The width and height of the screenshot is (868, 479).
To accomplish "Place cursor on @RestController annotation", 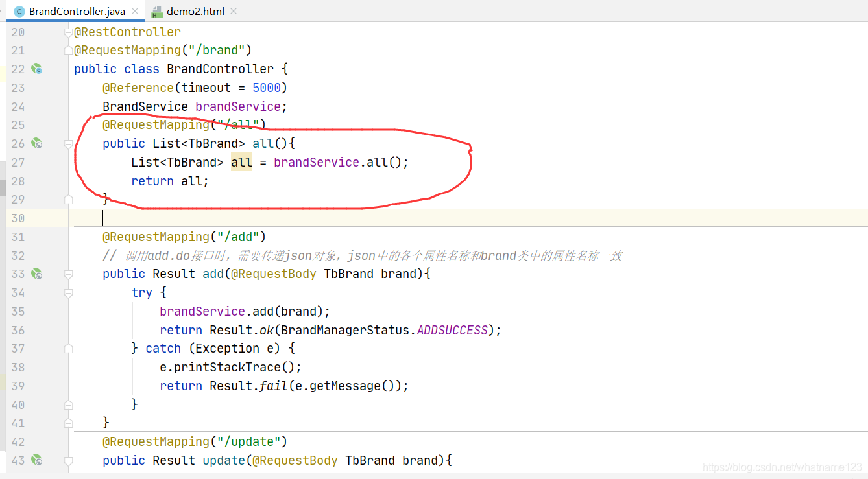I will (x=127, y=32).
